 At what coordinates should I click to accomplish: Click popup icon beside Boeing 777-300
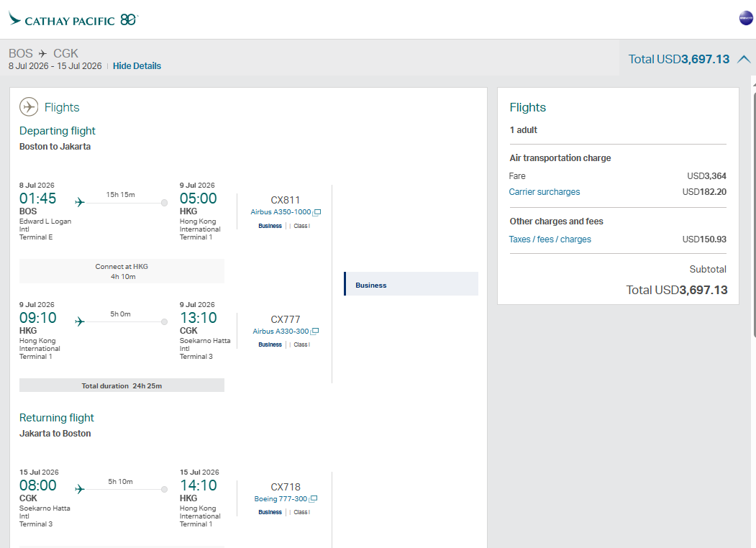tap(314, 499)
